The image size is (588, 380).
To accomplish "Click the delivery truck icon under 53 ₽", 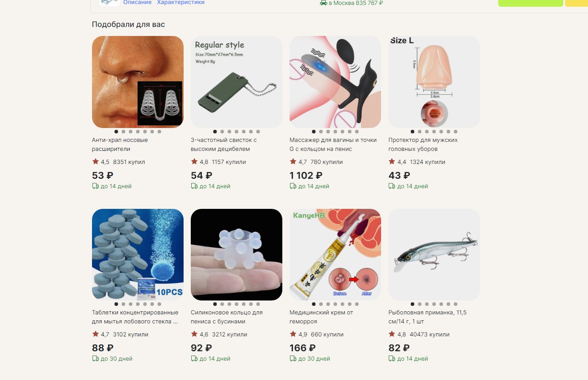I will pyautogui.click(x=96, y=186).
